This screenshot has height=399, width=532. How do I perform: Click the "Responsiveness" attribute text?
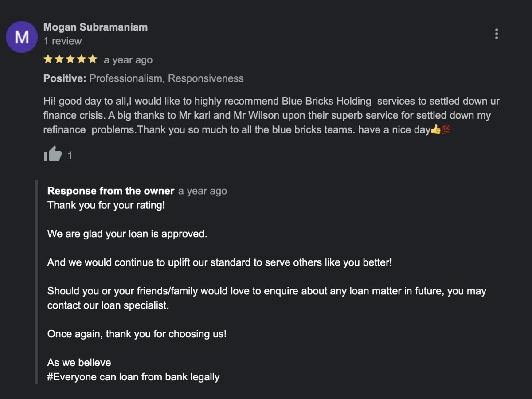tap(206, 78)
